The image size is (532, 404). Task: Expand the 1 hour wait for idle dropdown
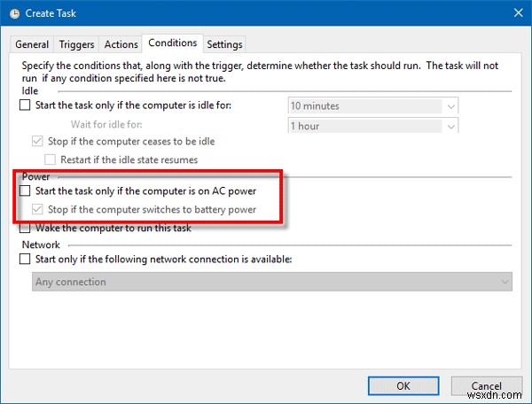(373, 126)
